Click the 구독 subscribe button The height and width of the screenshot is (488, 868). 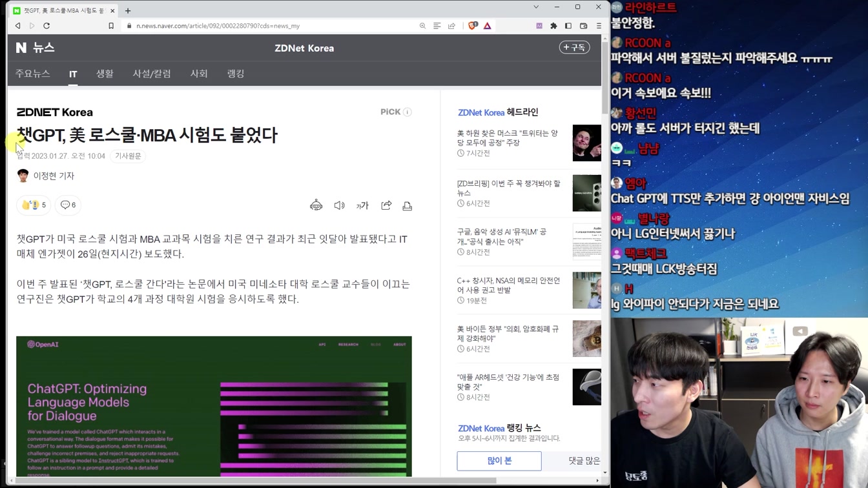click(x=574, y=47)
